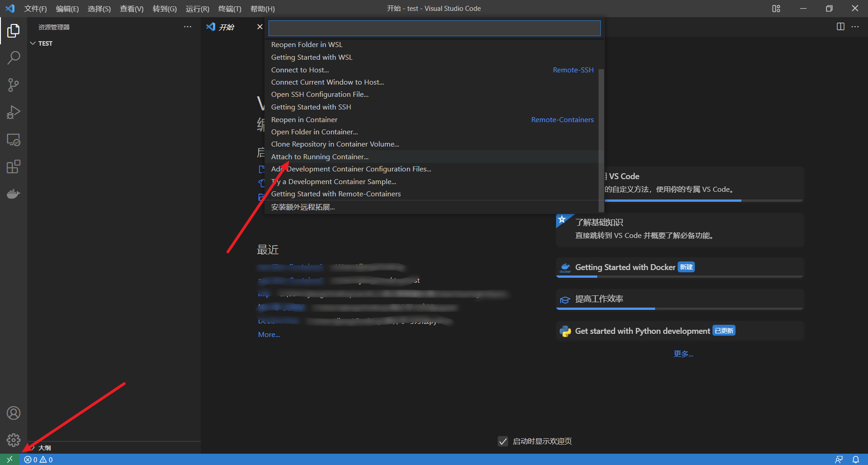Customize layout icon in title bar
Image resolution: width=868 pixels, height=465 pixels.
(x=776, y=9)
